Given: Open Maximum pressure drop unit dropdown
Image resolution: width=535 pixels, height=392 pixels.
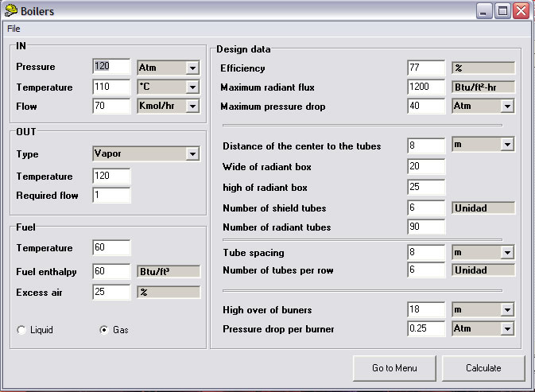Looking at the screenshot, I should [x=507, y=106].
